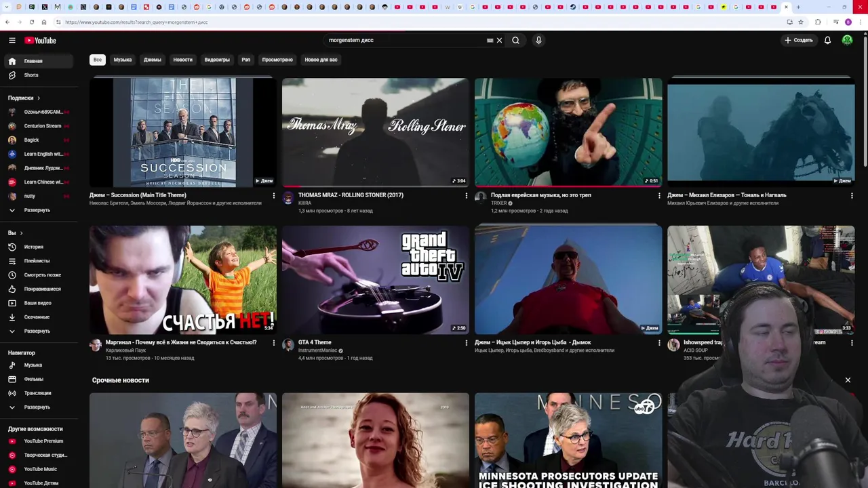This screenshot has height=488, width=868.
Task: Open Плейлисты in sidebar
Action: coord(39,261)
